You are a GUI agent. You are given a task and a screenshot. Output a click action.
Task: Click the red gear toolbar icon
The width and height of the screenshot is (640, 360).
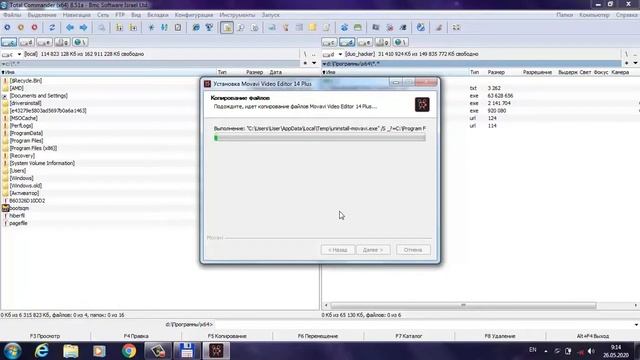tap(35, 27)
